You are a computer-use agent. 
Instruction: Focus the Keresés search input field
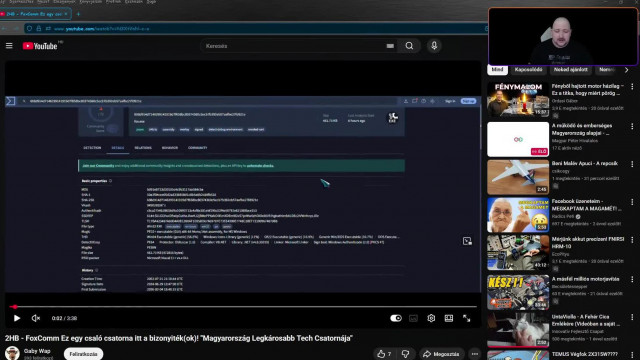(x=294, y=46)
